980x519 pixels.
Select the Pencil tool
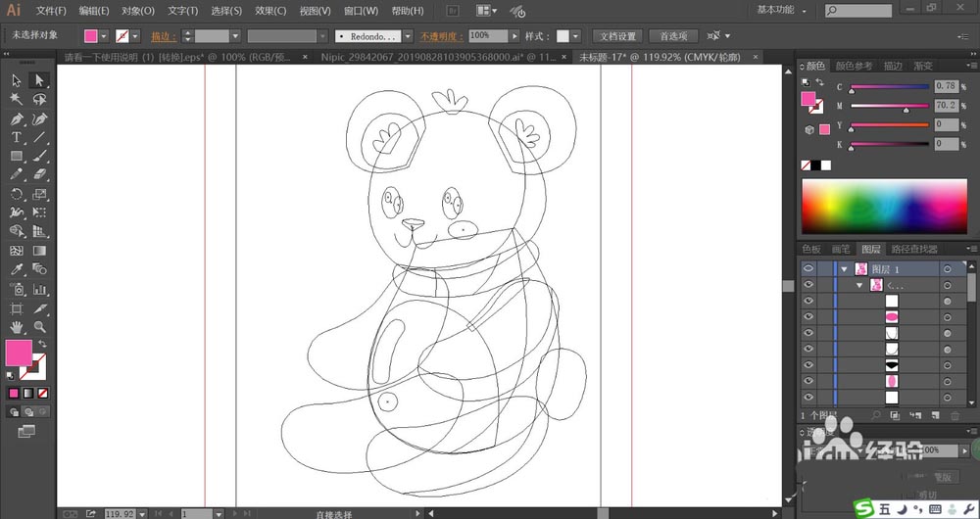coord(17,175)
